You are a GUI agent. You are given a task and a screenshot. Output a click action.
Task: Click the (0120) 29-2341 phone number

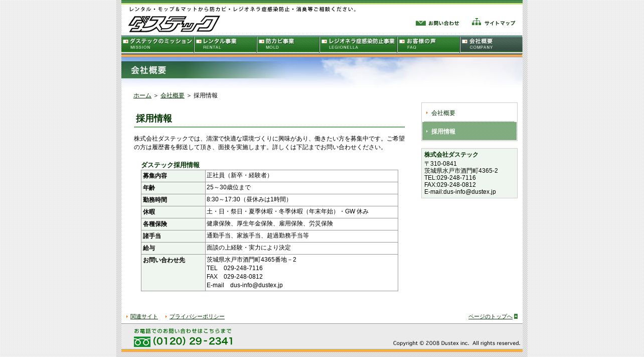click(x=193, y=341)
